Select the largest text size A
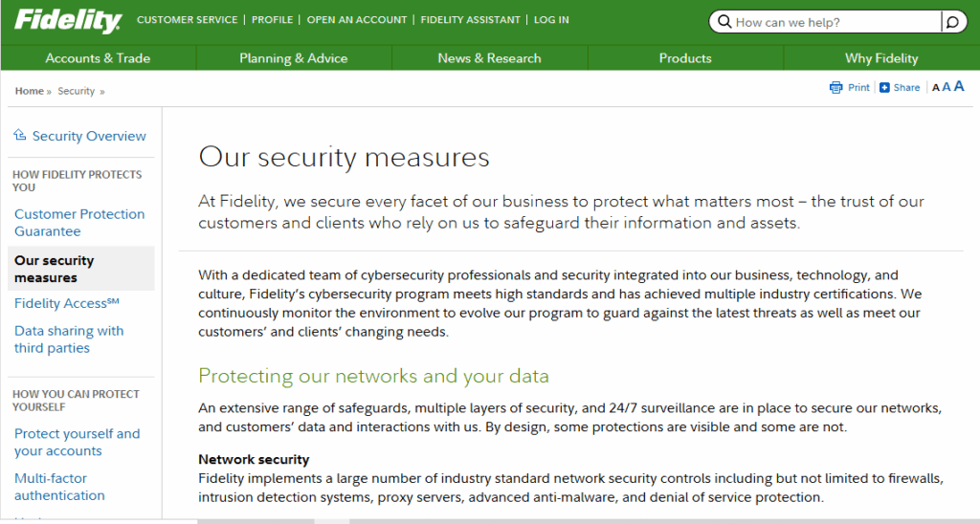 (959, 86)
